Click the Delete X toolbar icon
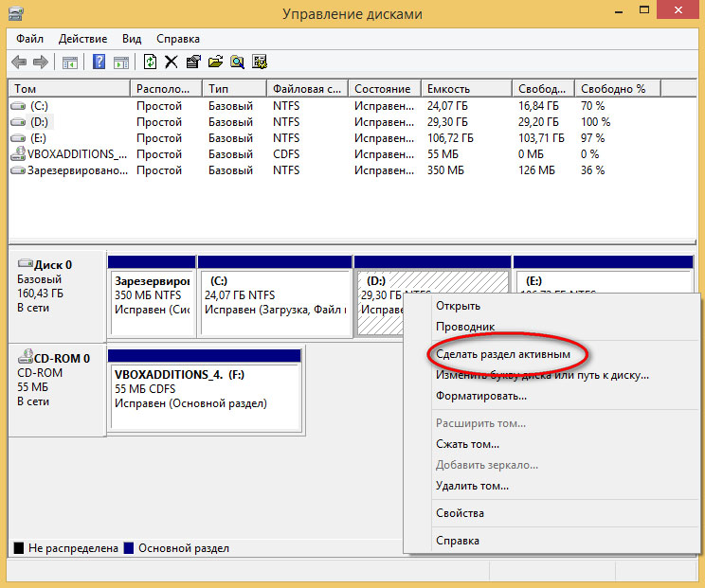Screen dimensions: 705x588 point(172,62)
